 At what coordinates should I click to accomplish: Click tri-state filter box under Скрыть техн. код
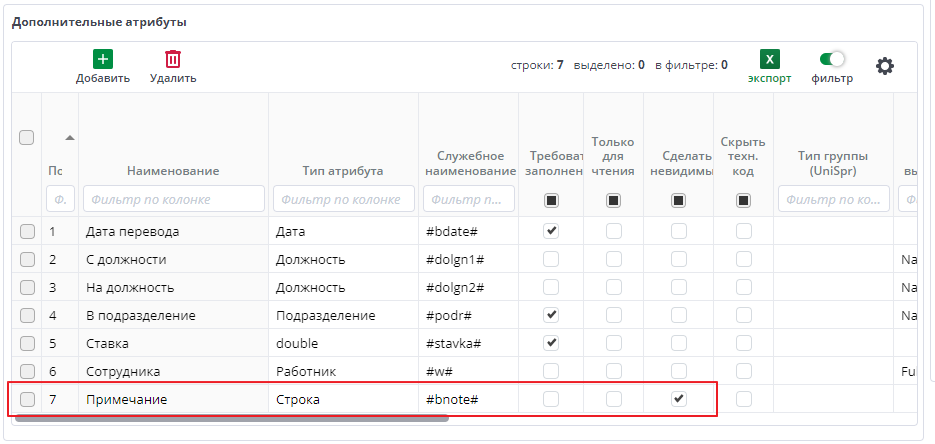click(x=743, y=200)
